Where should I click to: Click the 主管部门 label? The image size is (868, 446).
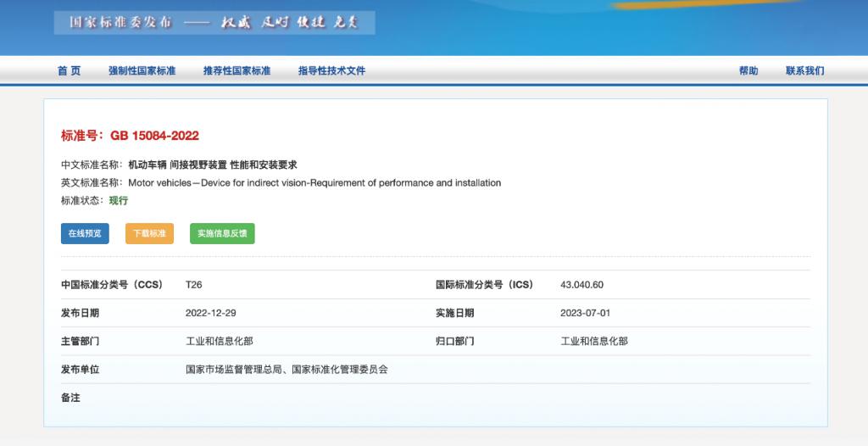80,342
